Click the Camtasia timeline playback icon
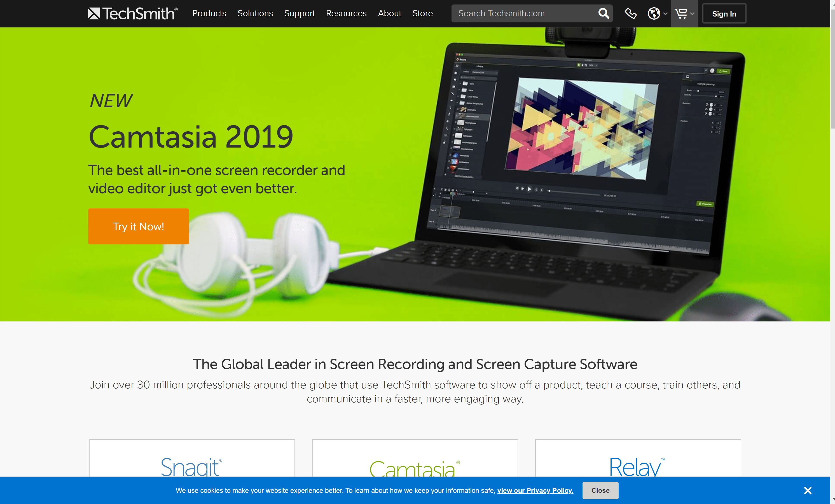The height and width of the screenshot is (504, 835). click(529, 189)
